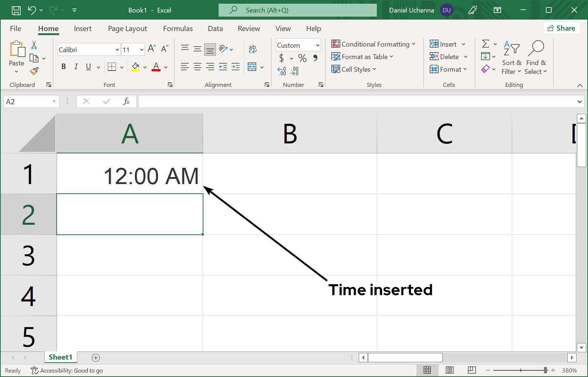
Task: Click the Cut scissors icon
Action: pyautogui.click(x=34, y=45)
